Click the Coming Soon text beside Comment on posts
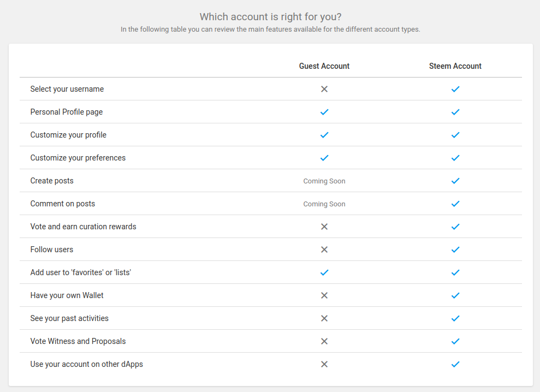540x392 pixels. (x=324, y=204)
